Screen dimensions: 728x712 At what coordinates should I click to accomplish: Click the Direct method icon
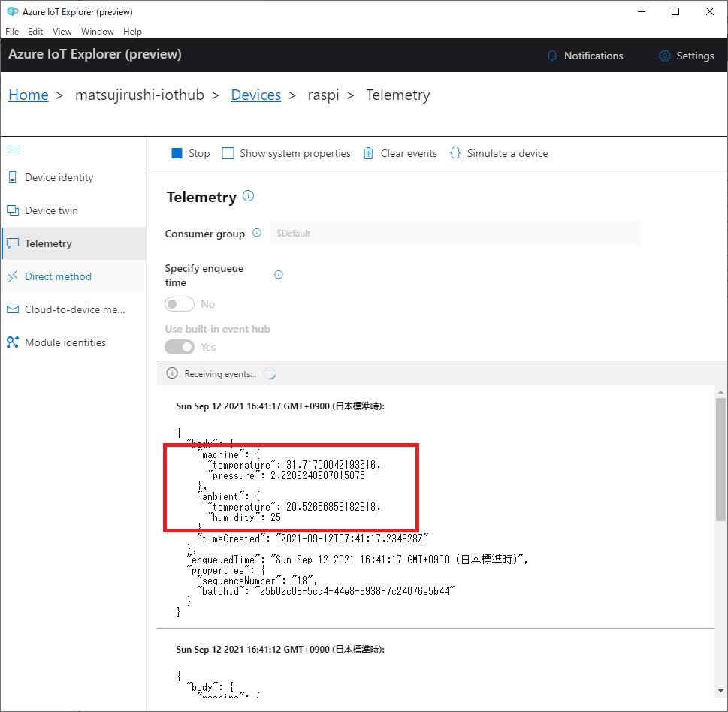click(x=13, y=276)
